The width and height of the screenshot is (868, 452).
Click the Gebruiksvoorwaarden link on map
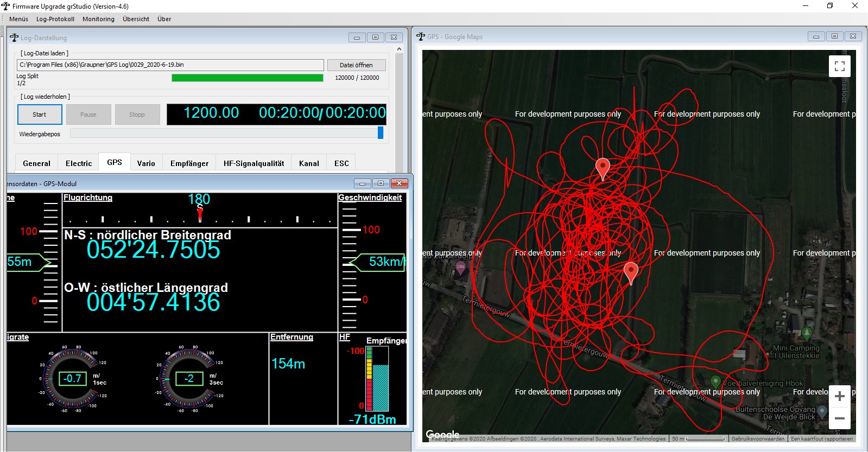pos(757,438)
